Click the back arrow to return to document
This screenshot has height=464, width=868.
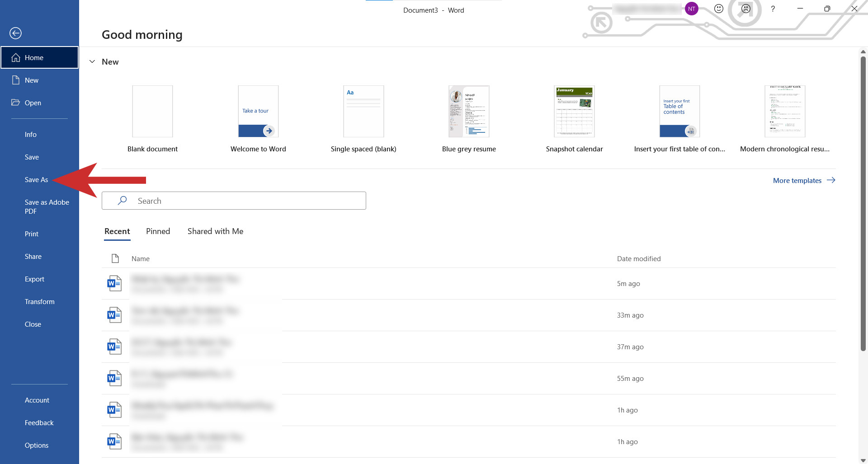15,33
